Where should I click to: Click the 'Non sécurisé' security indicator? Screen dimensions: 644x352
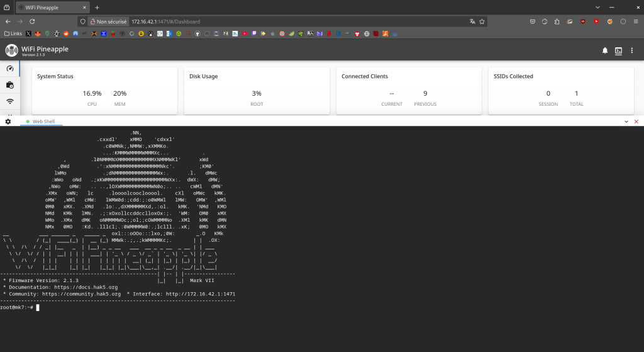coord(108,21)
